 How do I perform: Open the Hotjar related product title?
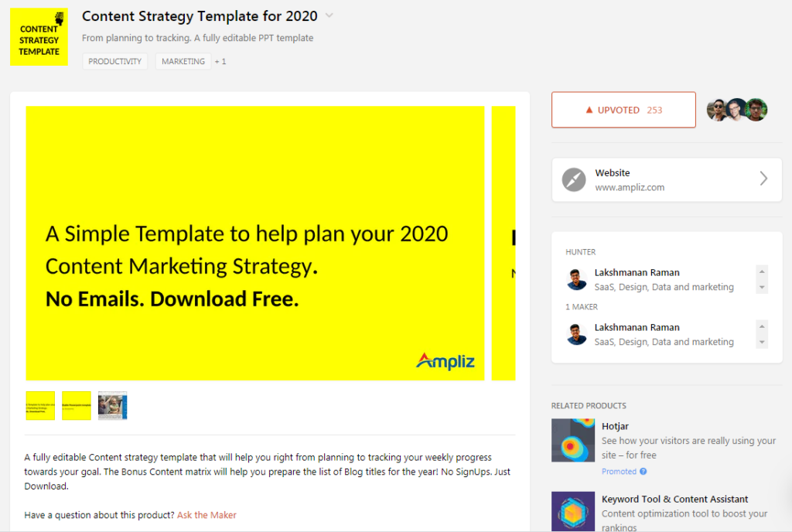[x=615, y=427]
